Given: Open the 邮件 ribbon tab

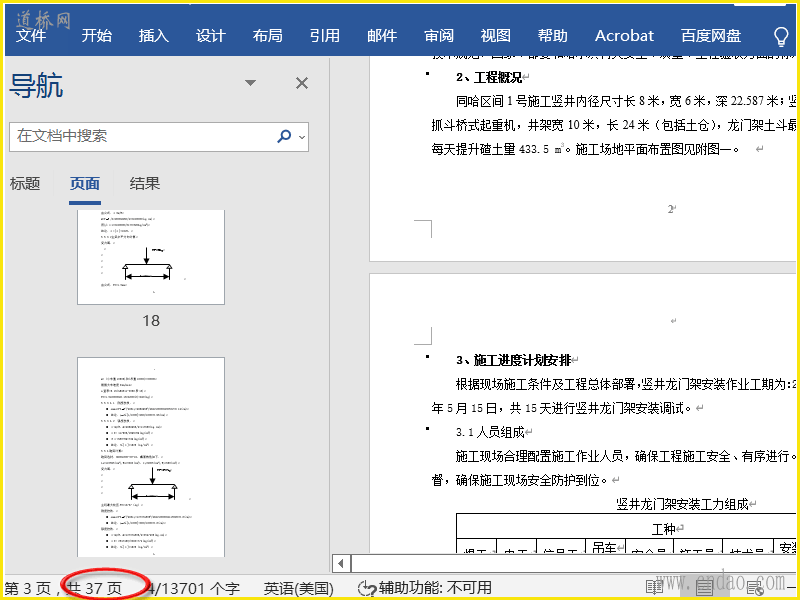Looking at the screenshot, I should click(x=382, y=35).
